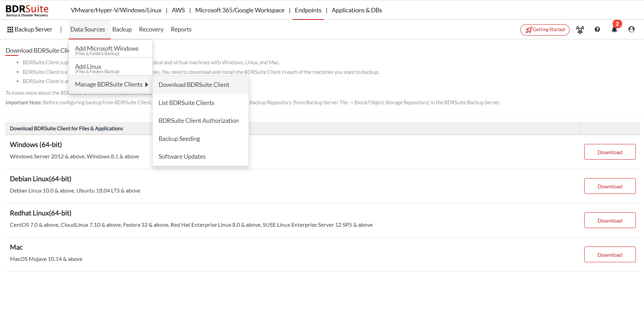Image resolution: width=644 pixels, height=318 pixels.
Task: Select List BDRSuite Clients submenu item
Action: coord(200,103)
